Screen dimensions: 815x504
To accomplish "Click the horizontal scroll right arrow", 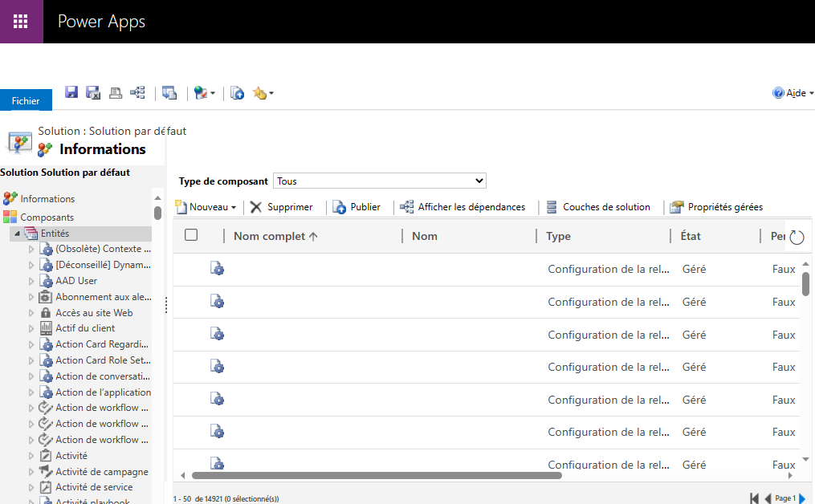I will (x=791, y=475).
